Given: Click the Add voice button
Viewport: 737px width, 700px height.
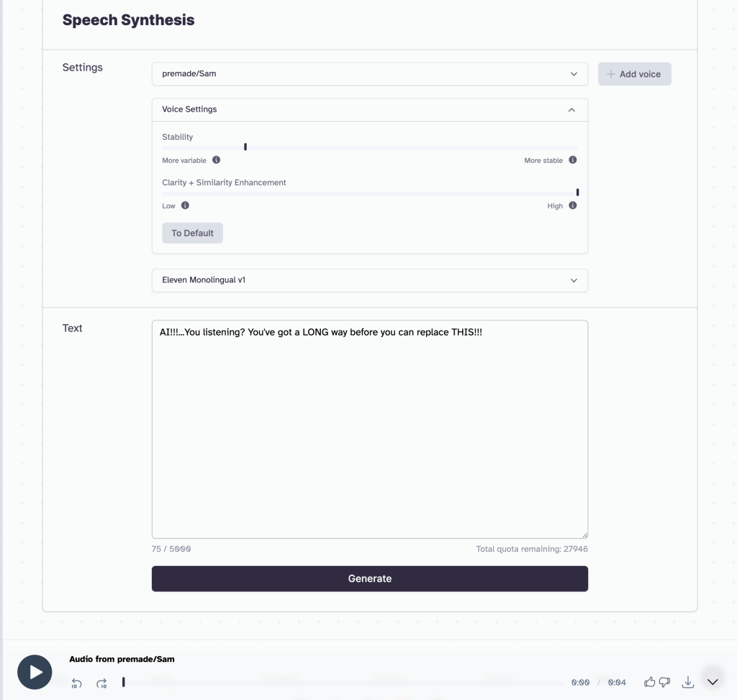Looking at the screenshot, I should [635, 74].
